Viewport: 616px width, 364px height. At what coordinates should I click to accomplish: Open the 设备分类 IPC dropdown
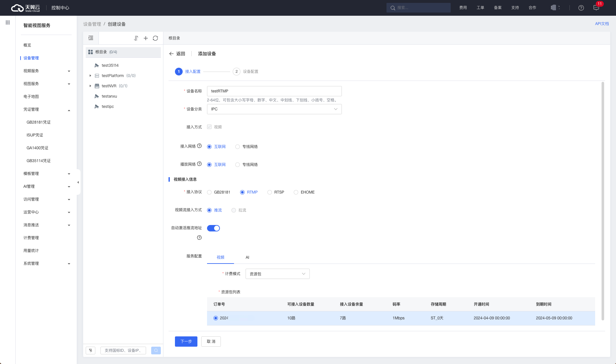tap(274, 109)
